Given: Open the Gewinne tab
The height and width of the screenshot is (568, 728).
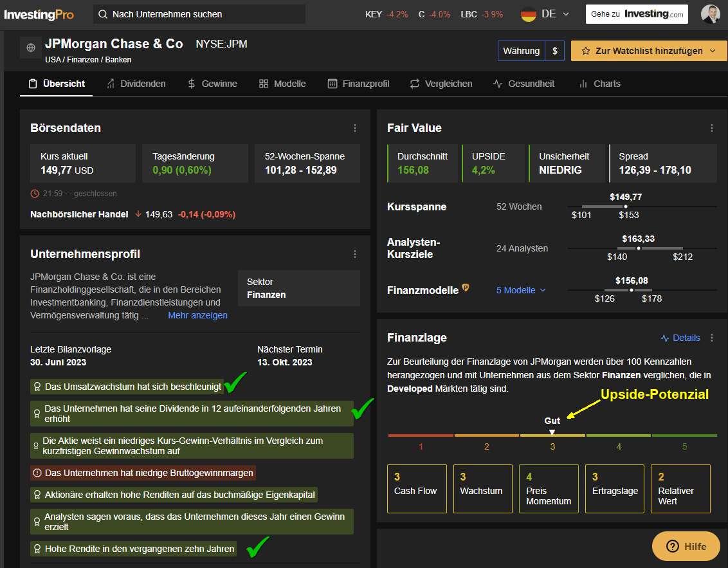Looking at the screenshot, I should tap(212, 84).
